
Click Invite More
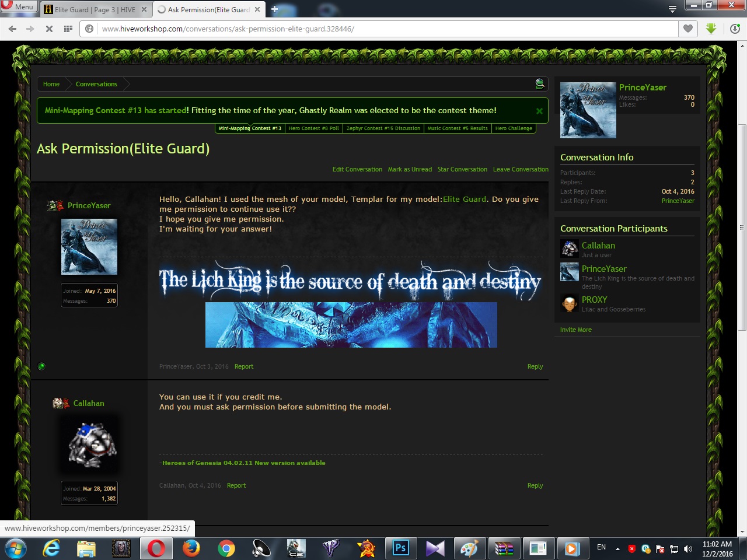click(x=576, y=330)
